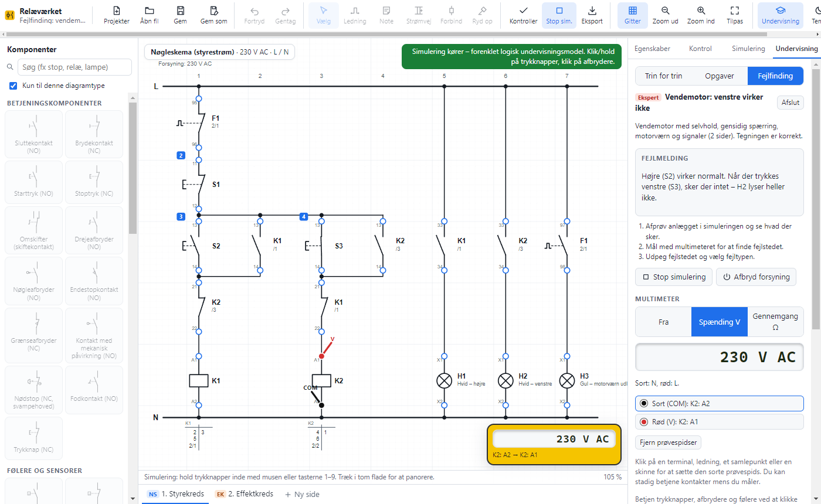
Task: Click the K2 coil symbol
Action: (321, 381)
